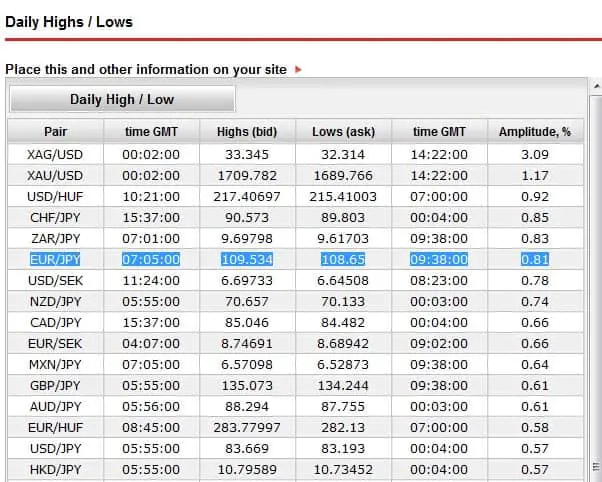The width and height of the screenshot is (602, 482).
Task: Click the scrollbar grip handle
Action: click(597, 466)
